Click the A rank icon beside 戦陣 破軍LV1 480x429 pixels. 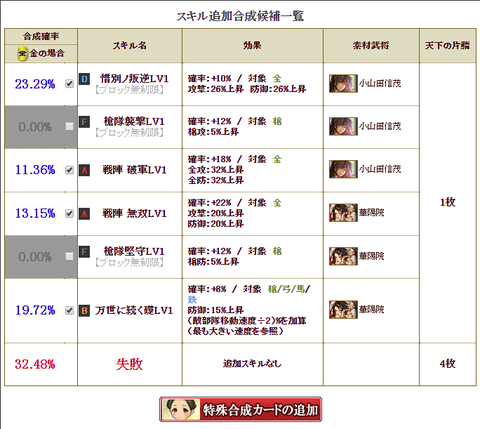coord(84,170)
